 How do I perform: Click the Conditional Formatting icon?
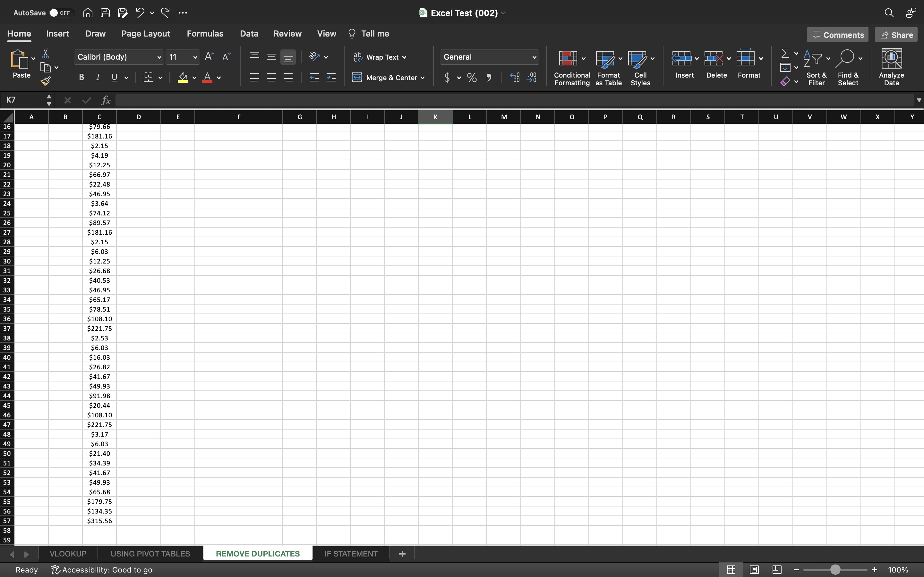click(x=568, y=58)
